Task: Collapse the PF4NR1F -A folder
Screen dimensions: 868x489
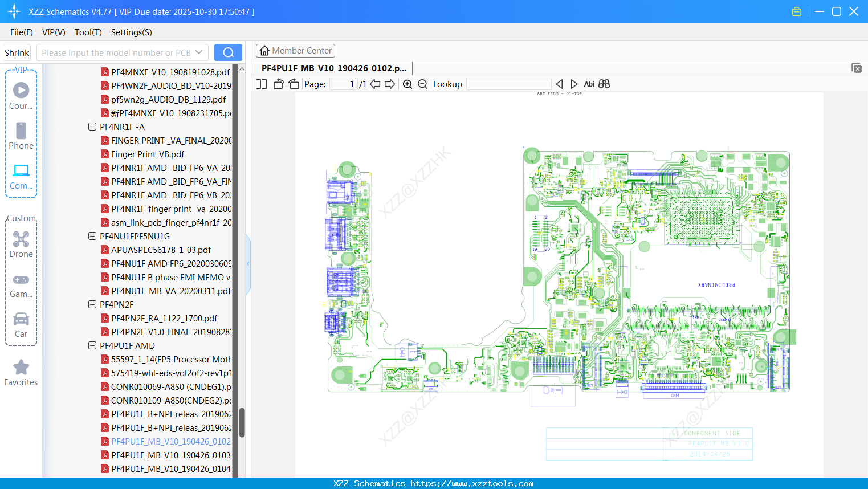Action: 92,127
